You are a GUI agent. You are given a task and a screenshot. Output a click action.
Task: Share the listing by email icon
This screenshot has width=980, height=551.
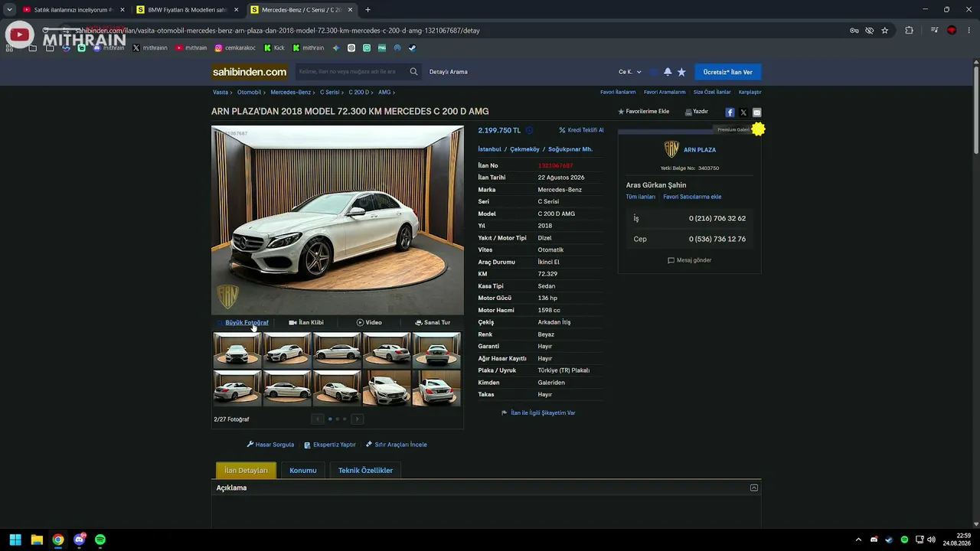(x=756, y=112)
